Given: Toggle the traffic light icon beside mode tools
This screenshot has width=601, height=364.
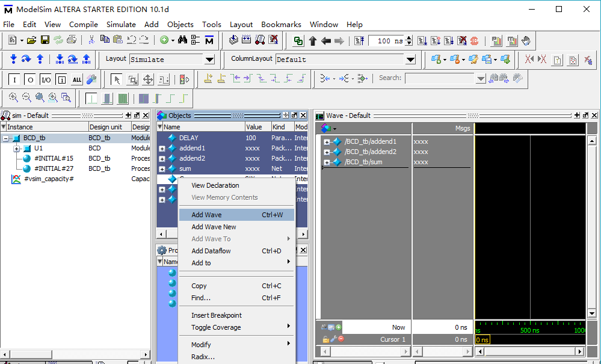Looking at the screenshot, I should (x=184, y=79).
